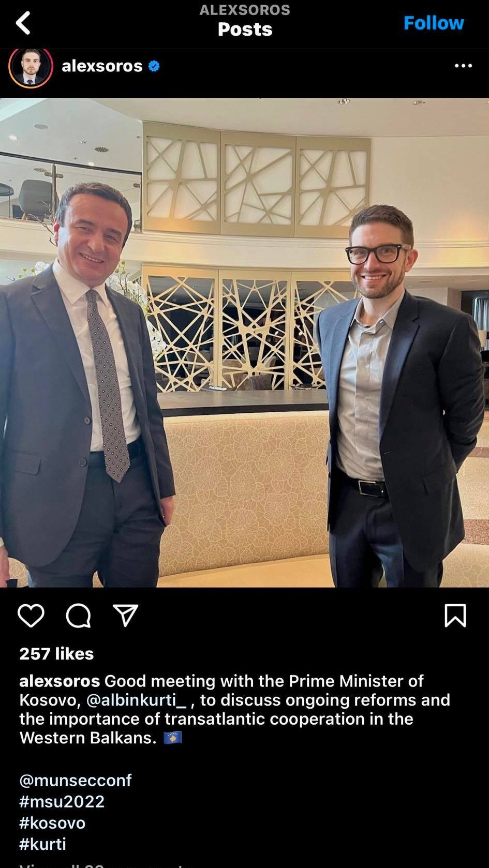This screenshot has height=868, width=489.
Task: Tap the heart icon to like the post
Action: (x=31, y=616)
